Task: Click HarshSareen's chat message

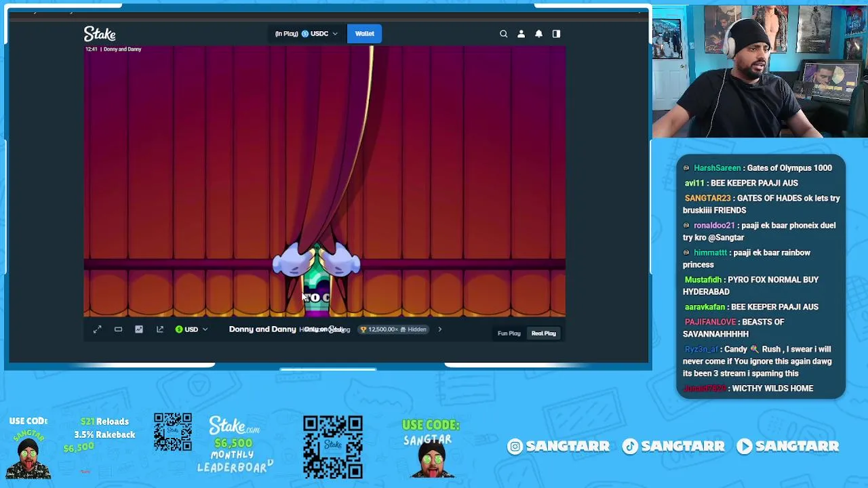Action: 757,168
